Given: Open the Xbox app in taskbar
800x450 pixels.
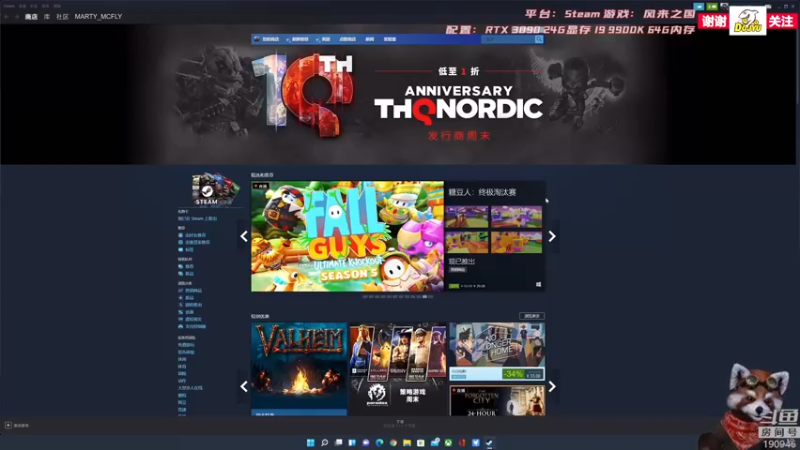Looking at the screenshot, I should (448, 442).
